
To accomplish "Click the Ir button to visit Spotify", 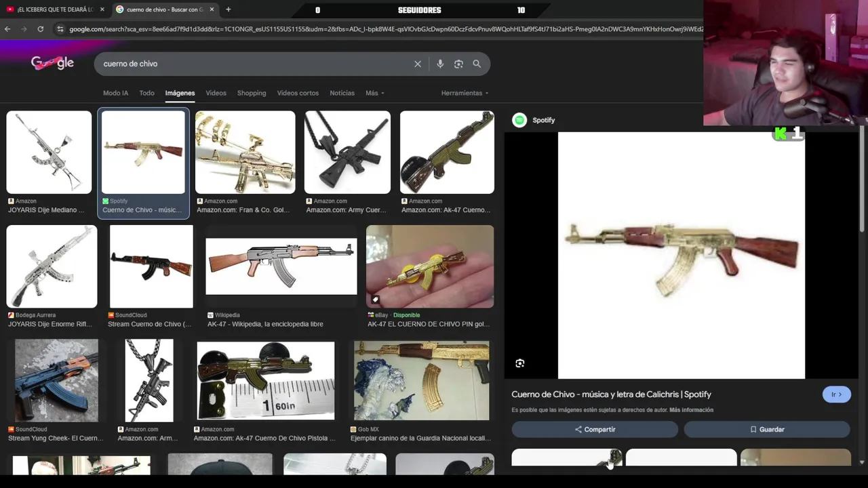I will pos(836,394).
